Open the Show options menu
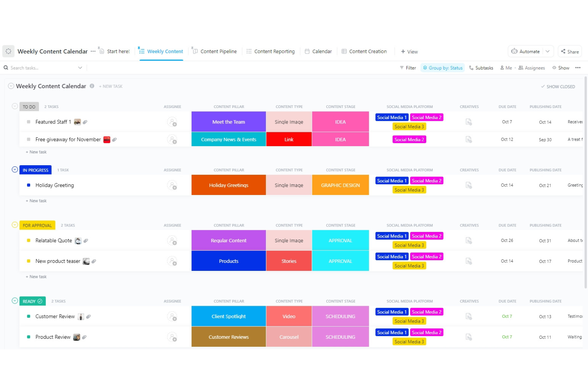This screenshot has width=588, height=392. [561, 68]
